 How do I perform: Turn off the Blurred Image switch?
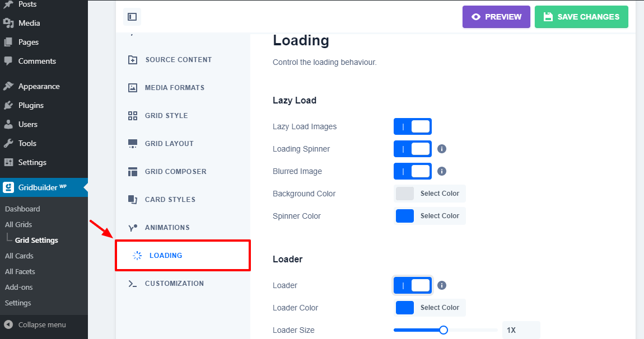point(413,171)
